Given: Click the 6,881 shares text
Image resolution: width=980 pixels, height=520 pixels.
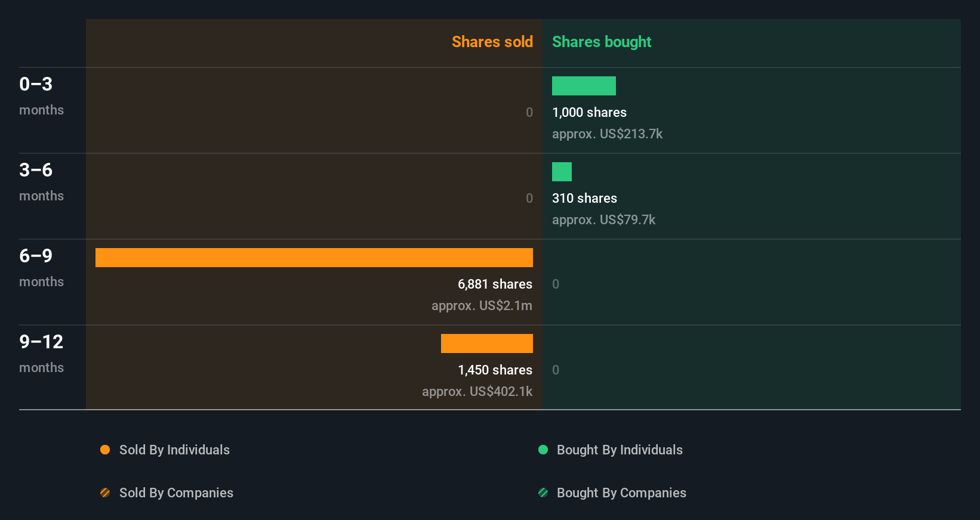Looking at the screenshot, I should (x=495, y=284).
